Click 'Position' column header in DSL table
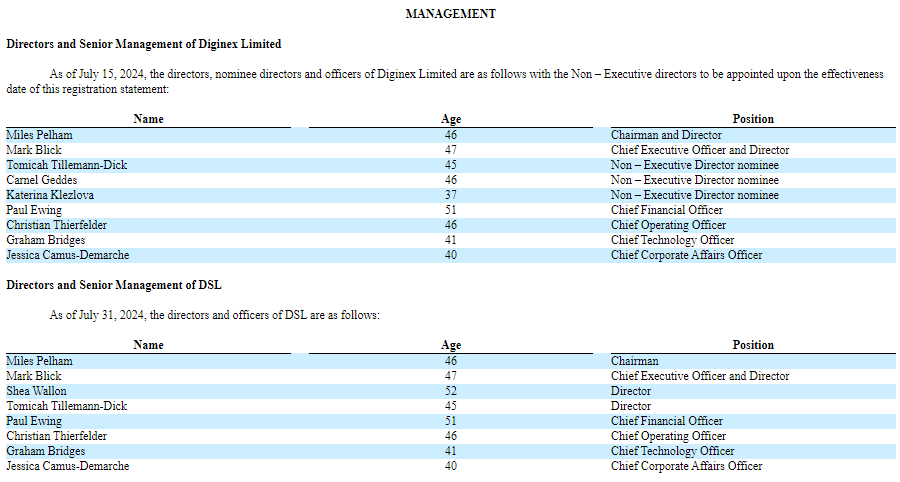 point(753,345)
